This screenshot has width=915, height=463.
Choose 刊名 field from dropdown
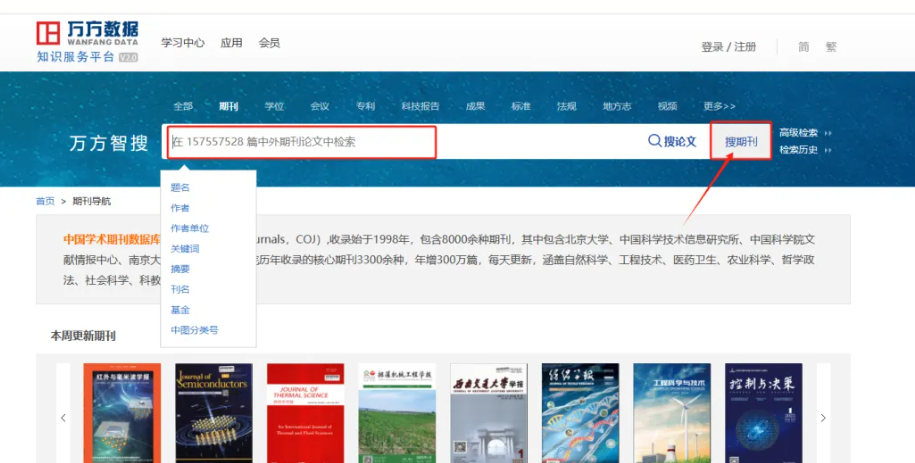pos(180,290)
